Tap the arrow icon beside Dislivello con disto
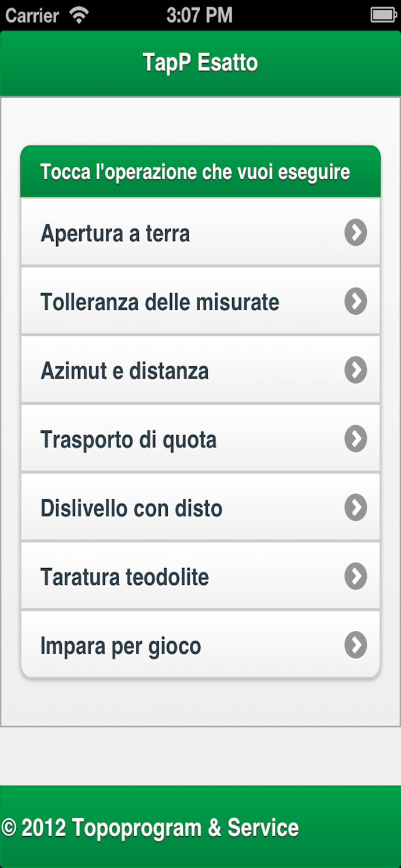 tap(355, 507)
